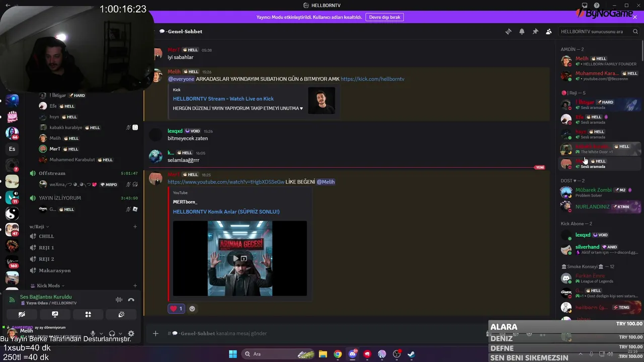The image size is (644, 362).
Task: Show pinned messages via pin icon
Action: [535, 31]
